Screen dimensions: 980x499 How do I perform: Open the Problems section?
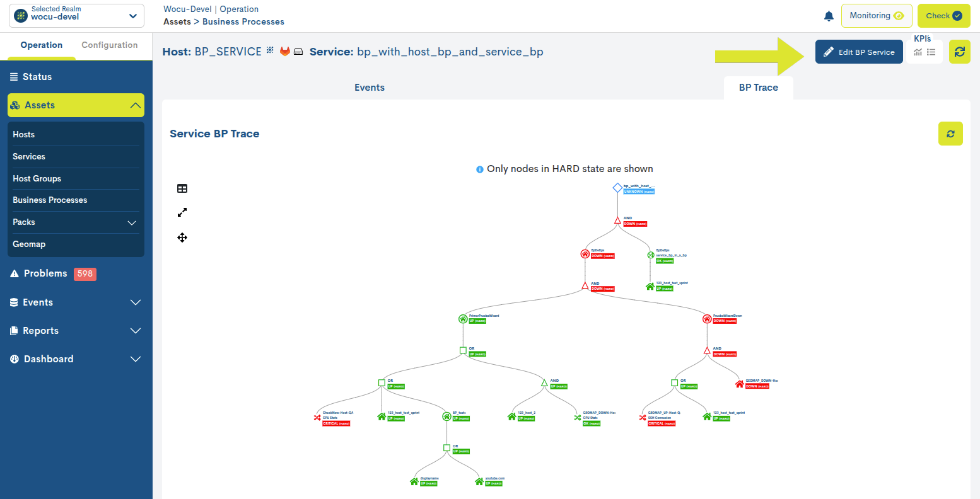45,273
